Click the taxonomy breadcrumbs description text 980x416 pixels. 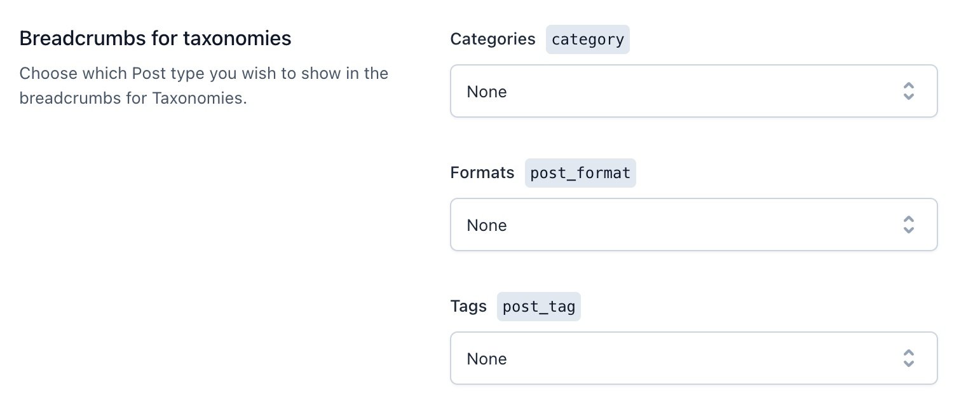click(x=203, y=86)
